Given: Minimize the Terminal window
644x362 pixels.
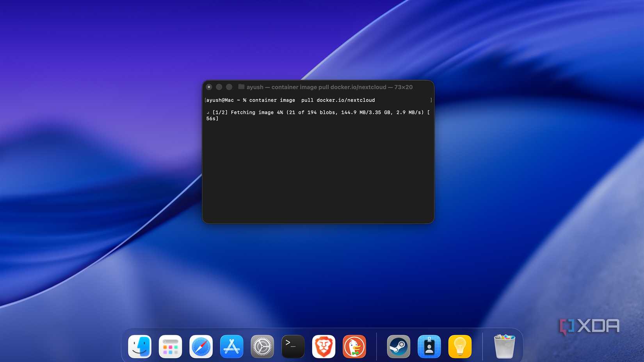Looking at the screenshot, I should pos(219,87).
